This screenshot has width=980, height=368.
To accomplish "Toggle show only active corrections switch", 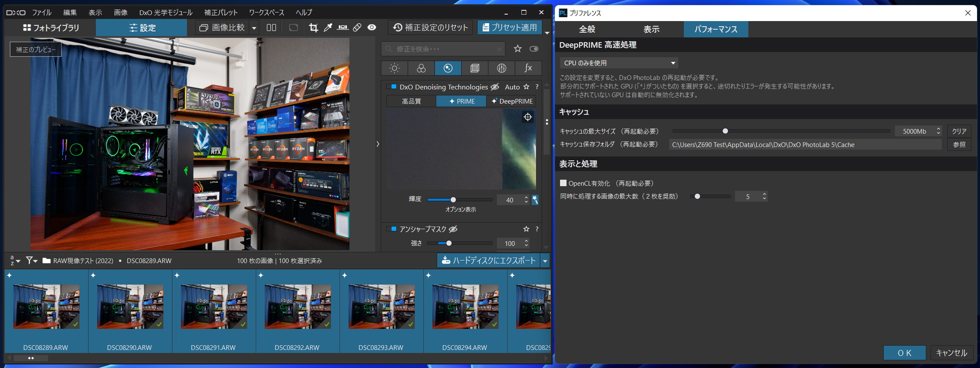I will (534, 49).
